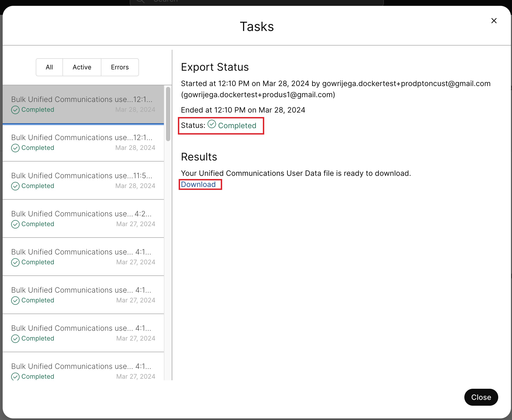Viewport: 512px width, 420px height.
Task: Expand the second Bulk Unified Communications task
Action: tap(83, 142)
